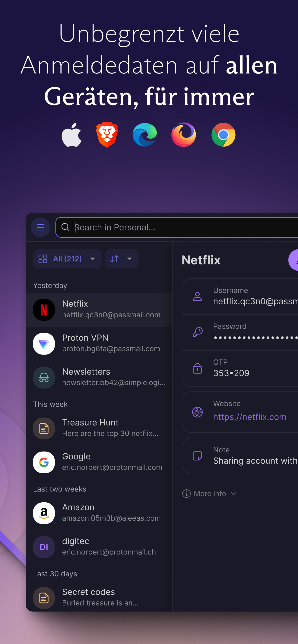Select the Proton VPN entry name
The height and width of the screenshot is (644, 298).
pyautogui.click(x=85, y=338)
